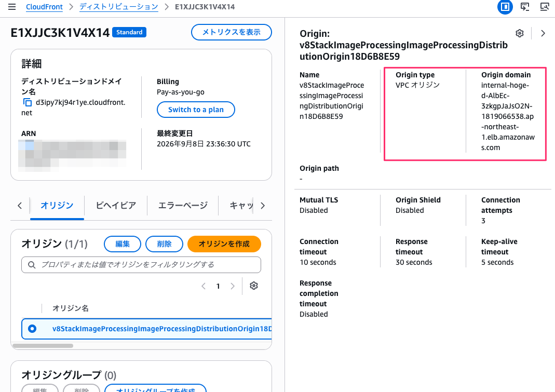Click the オリジンを作成 button

pos(224,244)
